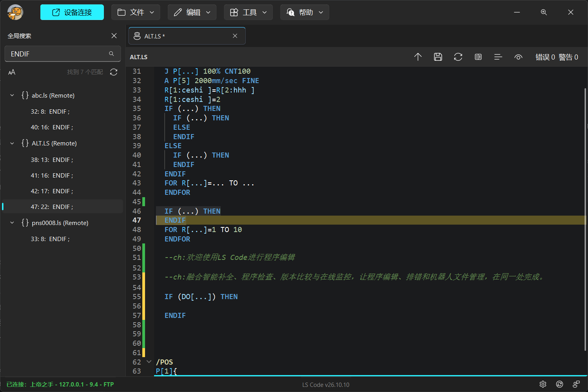Click the FTP connection status text

(x=60, y=385)
